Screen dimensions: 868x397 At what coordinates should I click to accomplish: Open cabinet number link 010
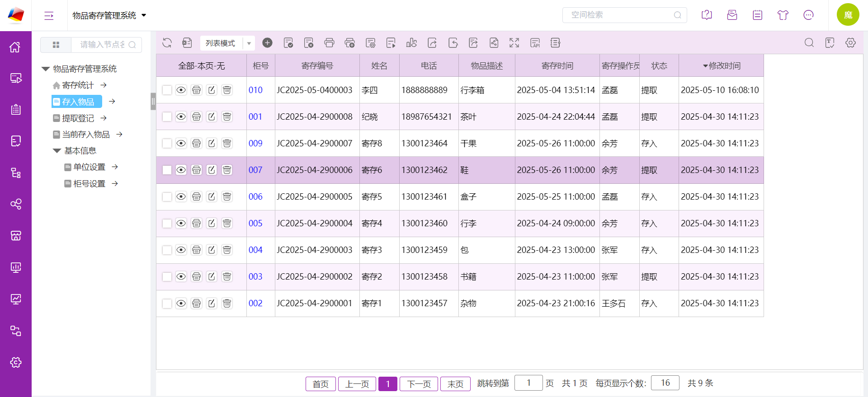(x=255, y=90)
